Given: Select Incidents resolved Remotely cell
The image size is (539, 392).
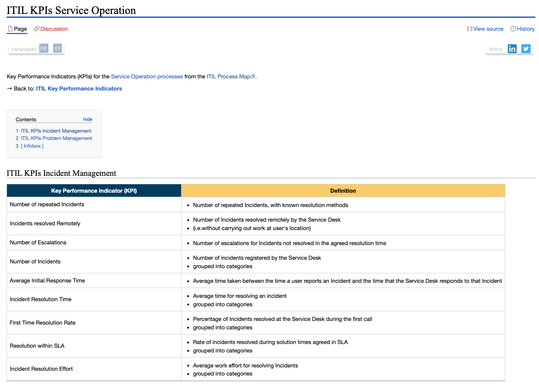Looking at the screenshot, I should (x=94, y=223).
